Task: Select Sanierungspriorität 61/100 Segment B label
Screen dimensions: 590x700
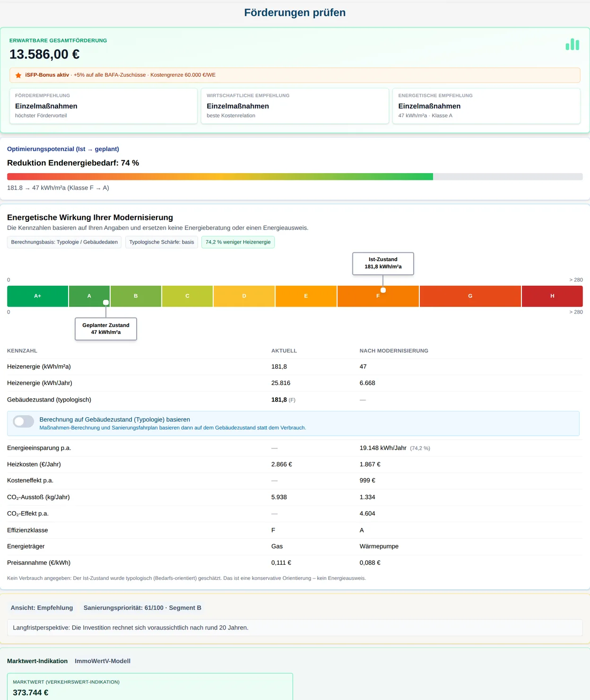Action: pyautogui.click(x=142, y=608)
